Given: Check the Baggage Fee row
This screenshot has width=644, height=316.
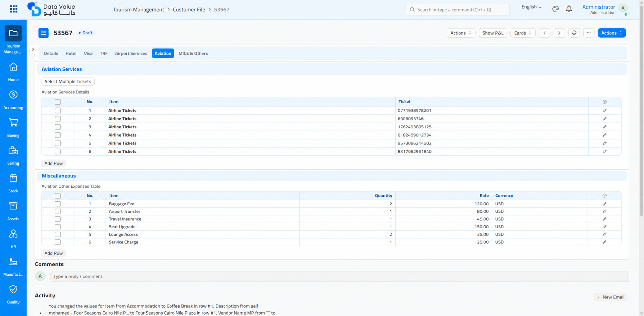Looking at the screenshot, I should click(x=58, y=204).
